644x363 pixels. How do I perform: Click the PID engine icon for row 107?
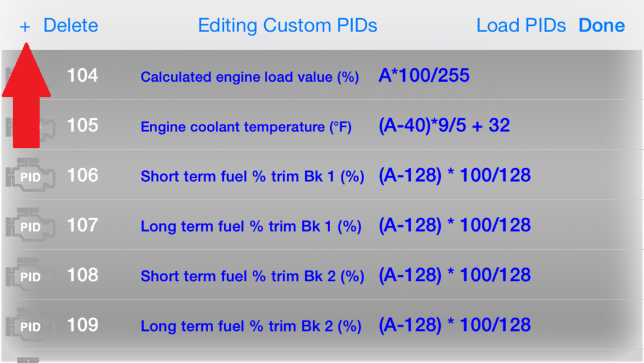(30, 225)
